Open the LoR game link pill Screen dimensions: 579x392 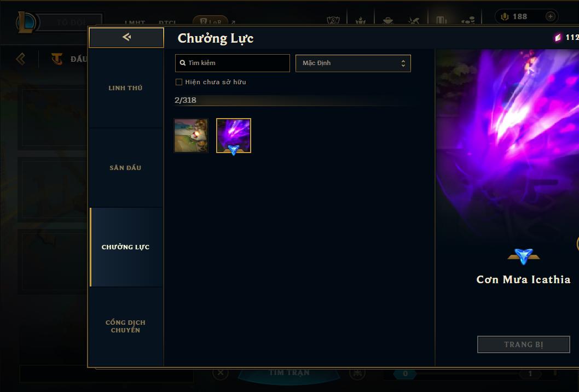coord(211,22)
